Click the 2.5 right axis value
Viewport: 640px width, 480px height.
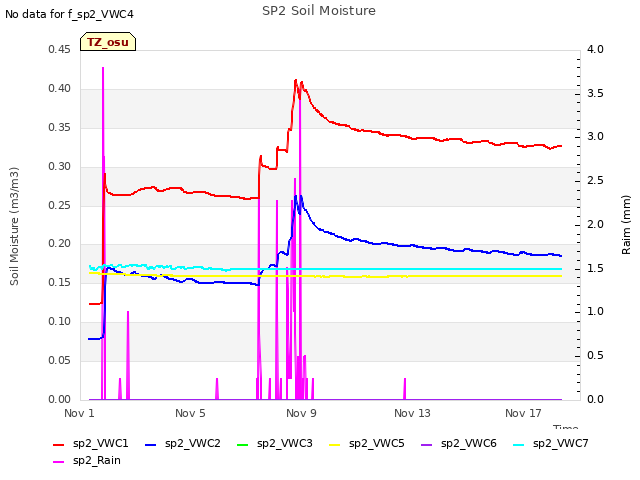coord(595,180)
